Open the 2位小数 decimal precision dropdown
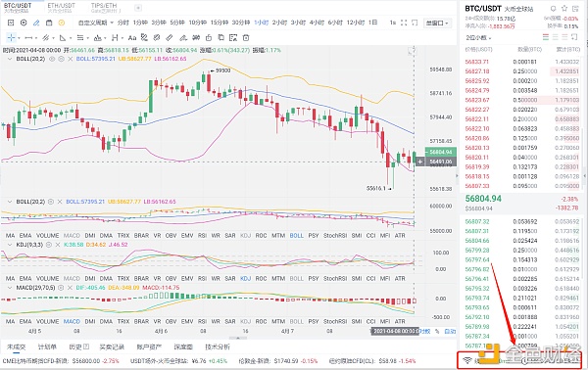 pos(478,38)
